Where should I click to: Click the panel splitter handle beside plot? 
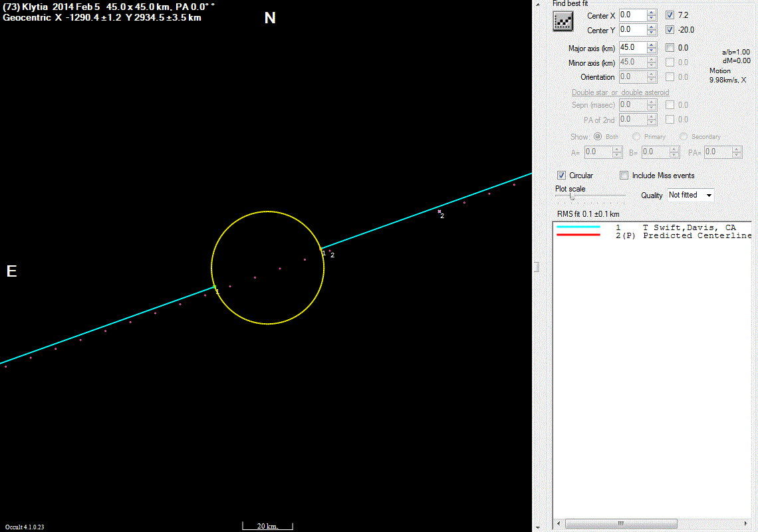(x=537, y=267)
